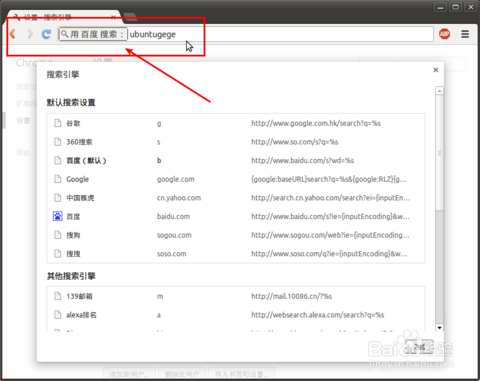Click the dialog scrollbar down arrow
The width and height of the screenshot is (480, 381).
[x=440, y=328]
